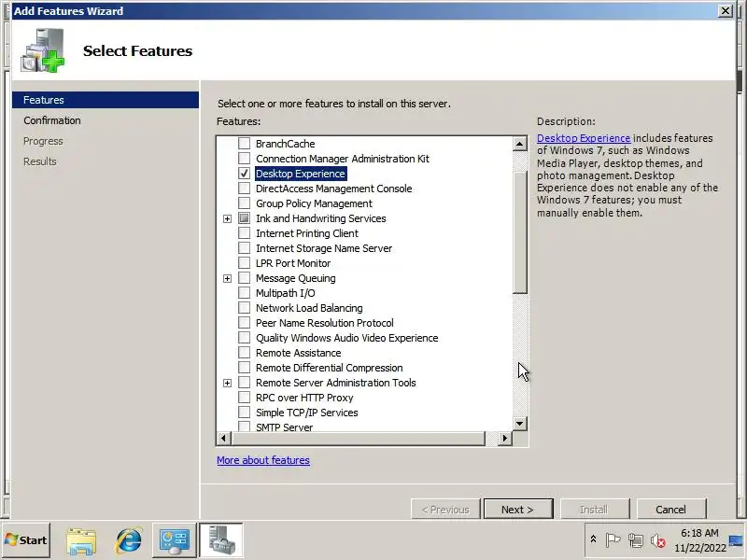Select the Remote Assistance row label
The image size is (747, 560).
coord(298,353)
